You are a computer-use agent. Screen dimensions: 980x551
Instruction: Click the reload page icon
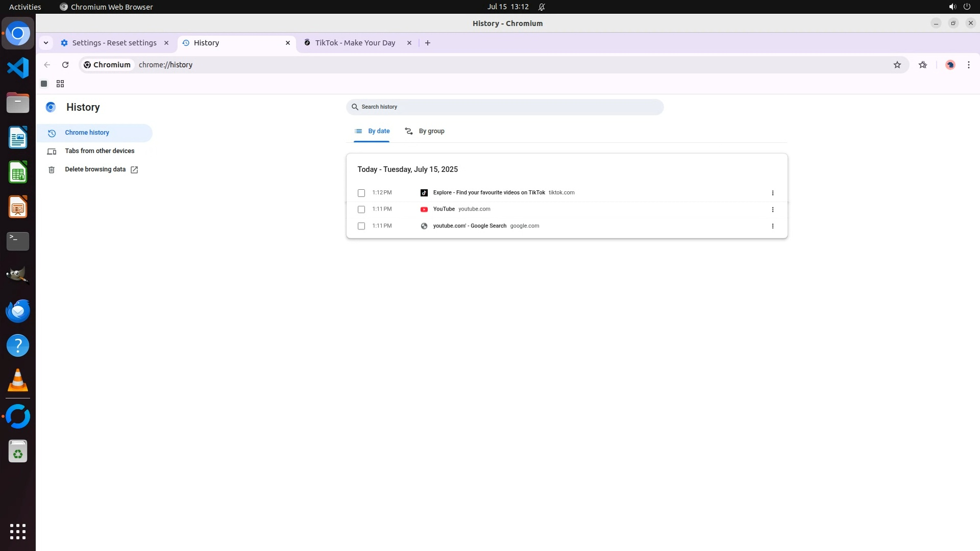65,65
